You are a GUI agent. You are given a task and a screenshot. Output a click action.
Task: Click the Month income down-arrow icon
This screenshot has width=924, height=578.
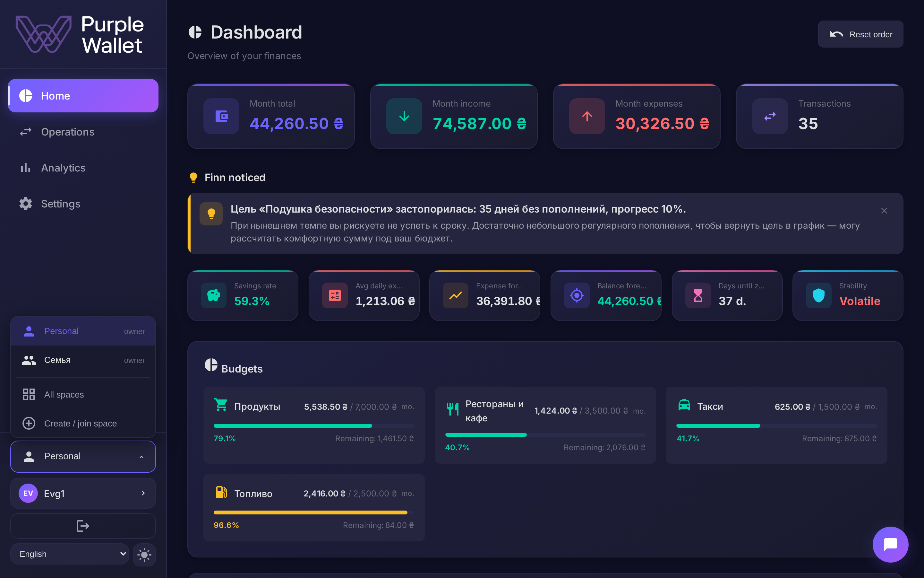point(404,116)
